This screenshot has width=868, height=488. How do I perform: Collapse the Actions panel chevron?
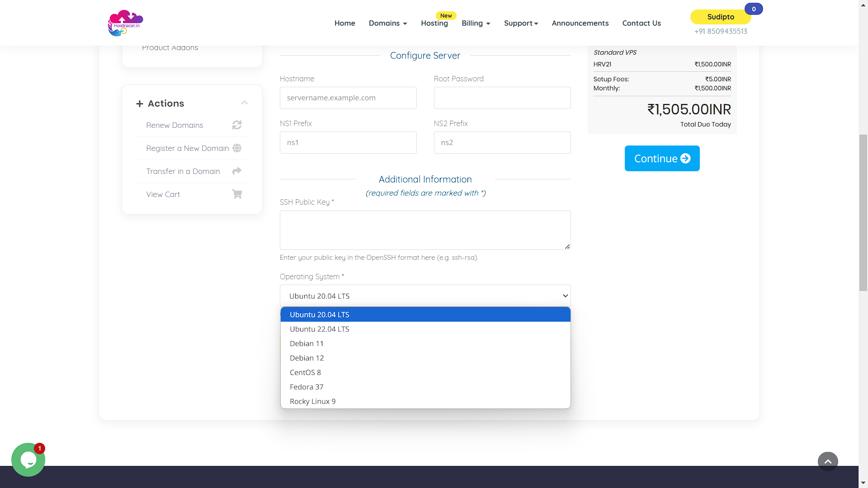[245, 103]
